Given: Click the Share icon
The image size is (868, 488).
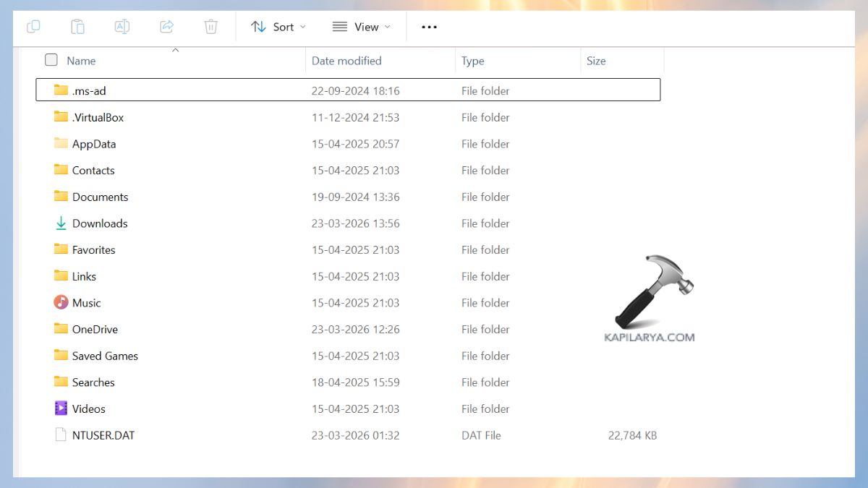Looking at the screenshot, I should 166,26.
